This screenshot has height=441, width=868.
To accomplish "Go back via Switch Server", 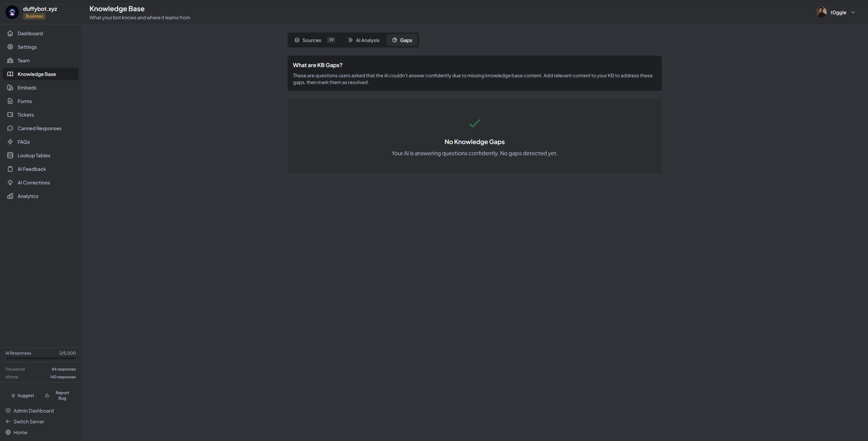I will pos(28,421).
